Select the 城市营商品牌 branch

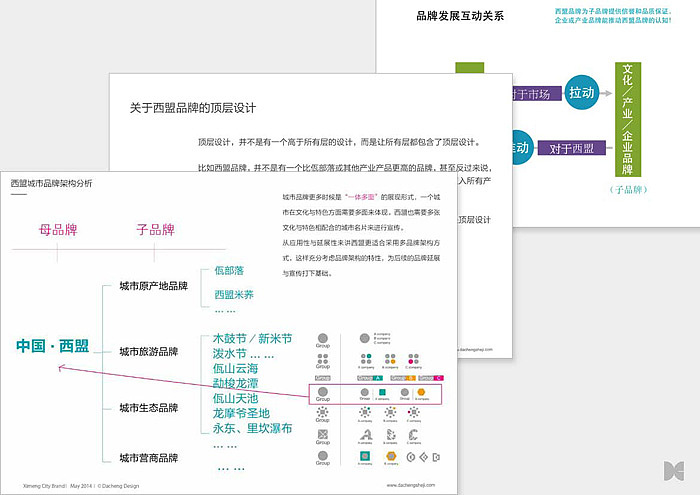149,458
